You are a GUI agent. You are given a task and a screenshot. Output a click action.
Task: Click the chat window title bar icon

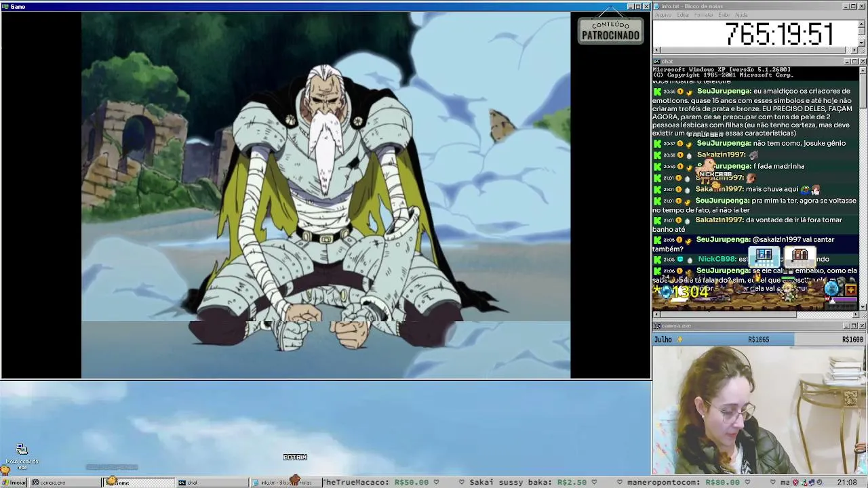(x=657, y=62)
